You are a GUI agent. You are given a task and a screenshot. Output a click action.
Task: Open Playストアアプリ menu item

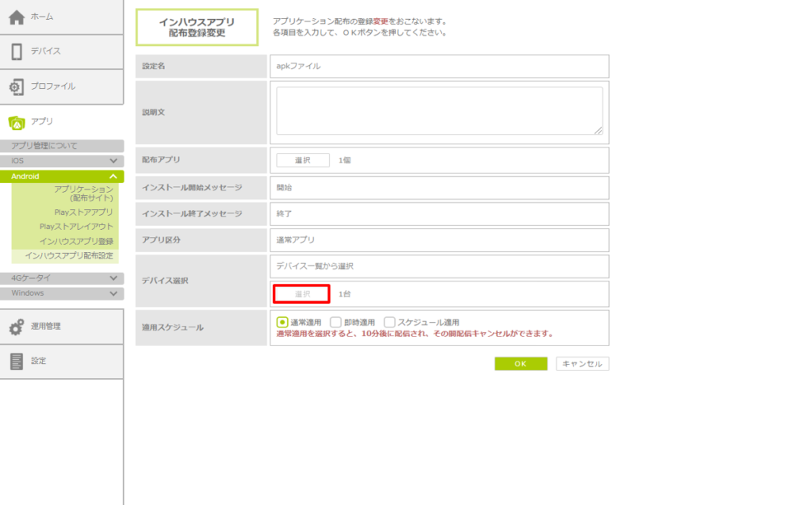pyautogui.click(x=83, y=212)
